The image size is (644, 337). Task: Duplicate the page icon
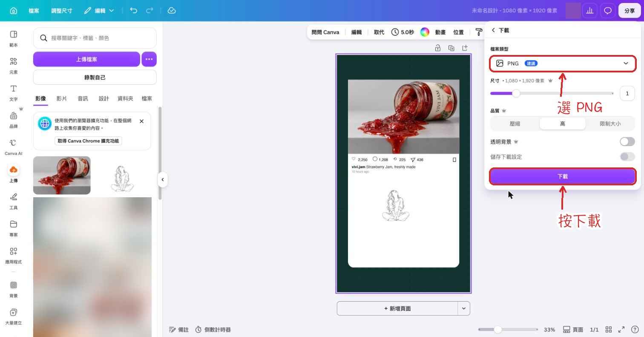[x=451, y=48]
